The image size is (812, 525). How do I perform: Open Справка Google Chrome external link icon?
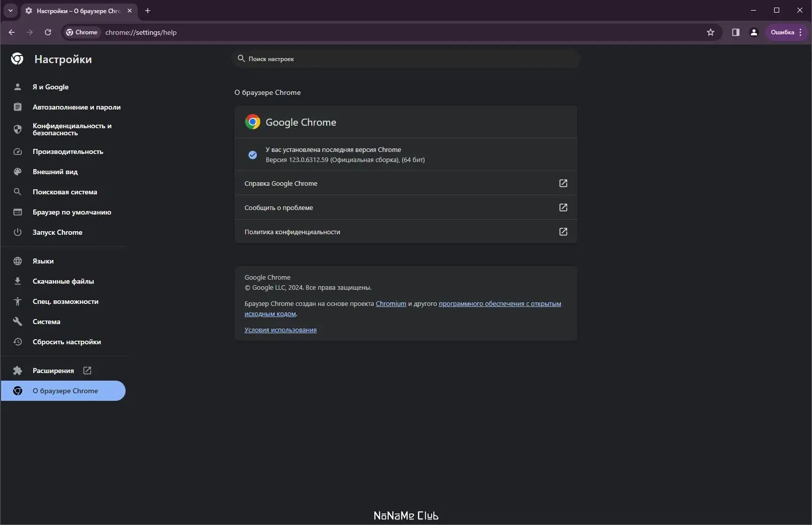563,183
